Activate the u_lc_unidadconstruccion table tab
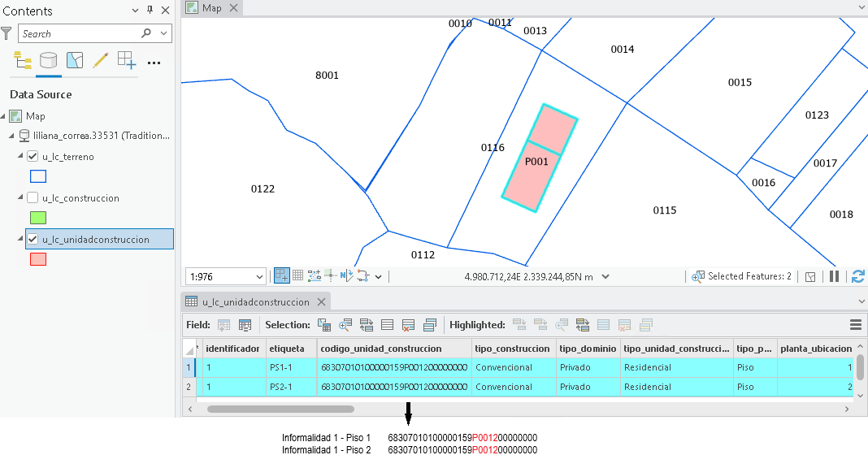This screenshot has height=468, width=868. (255, 301)
